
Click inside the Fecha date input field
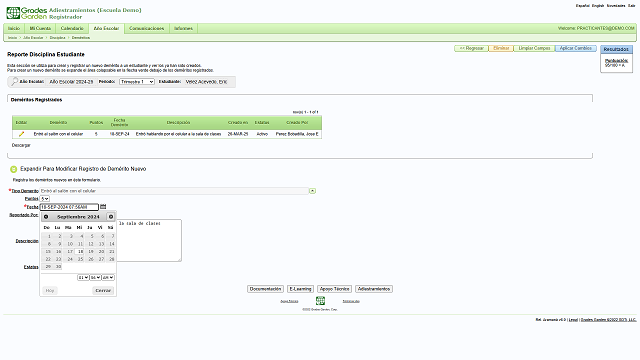coord(69,207)
